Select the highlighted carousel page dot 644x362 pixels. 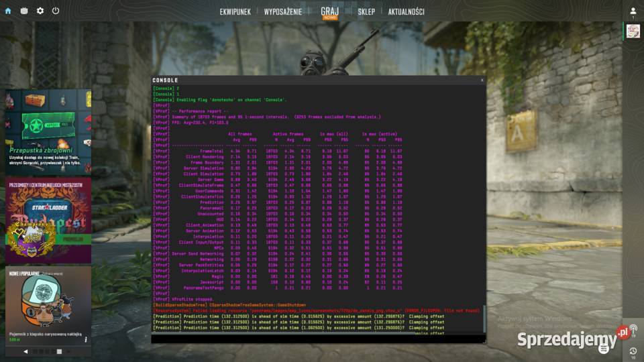pos(59,351)
